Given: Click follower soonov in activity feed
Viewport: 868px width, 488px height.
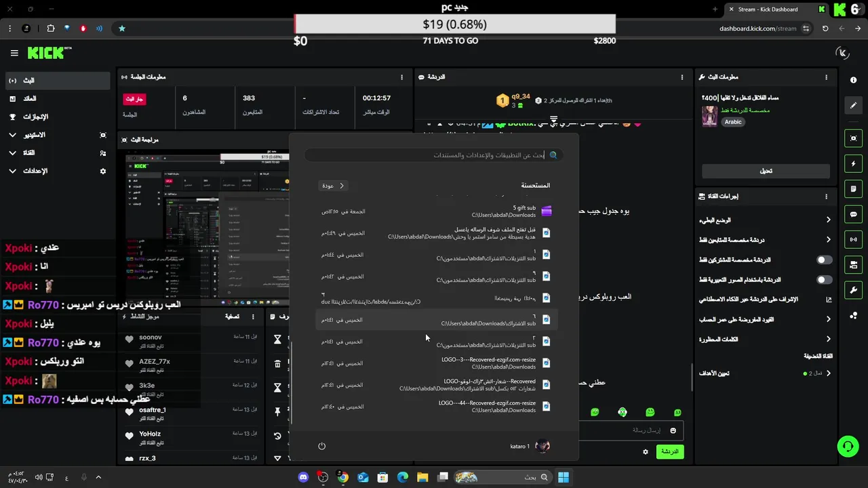Looking at the screenshot, I should tap(151, 338).
